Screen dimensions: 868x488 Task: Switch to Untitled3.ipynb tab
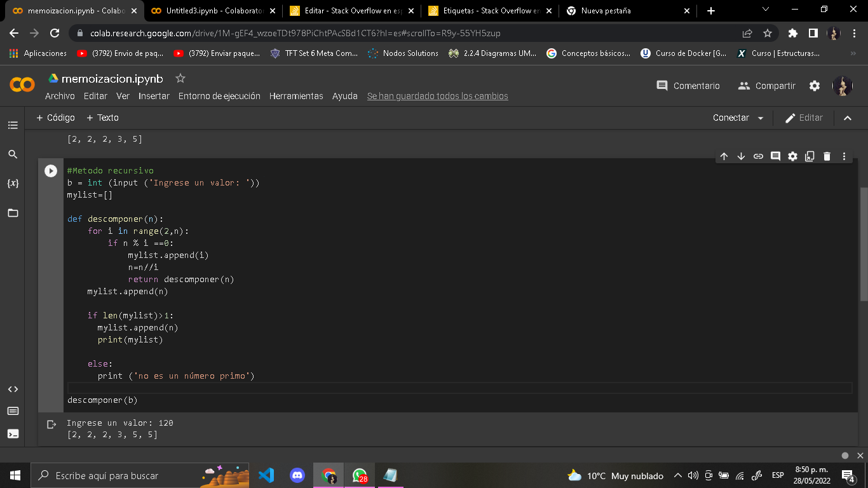[x=212, y=11]
